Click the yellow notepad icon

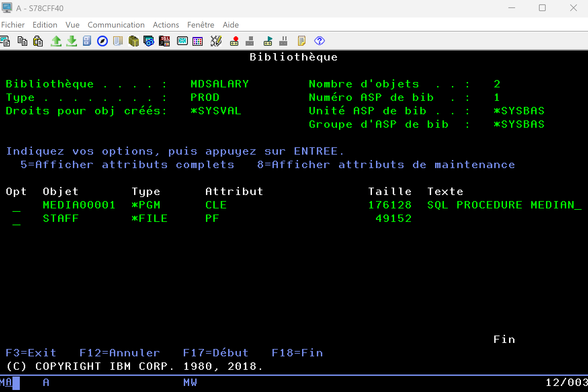301,41
